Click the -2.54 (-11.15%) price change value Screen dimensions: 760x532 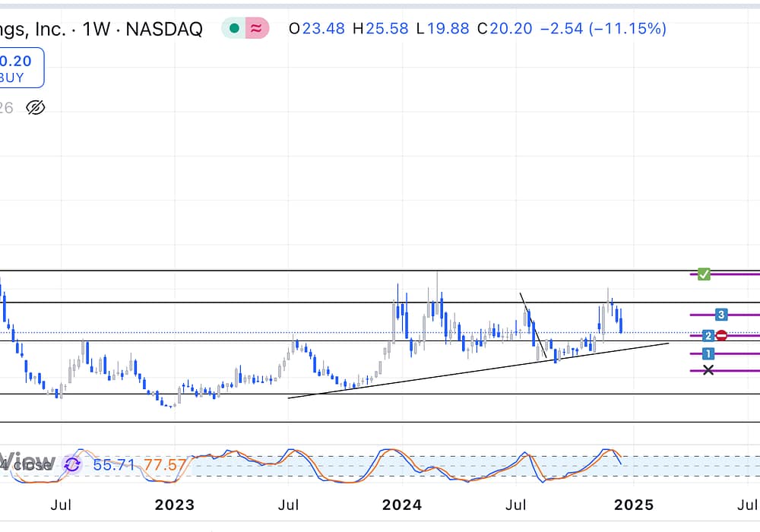pyautogui.click(x=603, y=29)
